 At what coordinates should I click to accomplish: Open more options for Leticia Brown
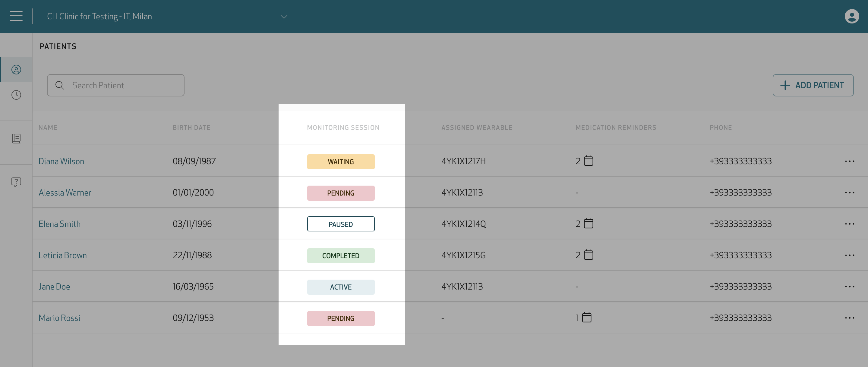click(x=850, y=255)
